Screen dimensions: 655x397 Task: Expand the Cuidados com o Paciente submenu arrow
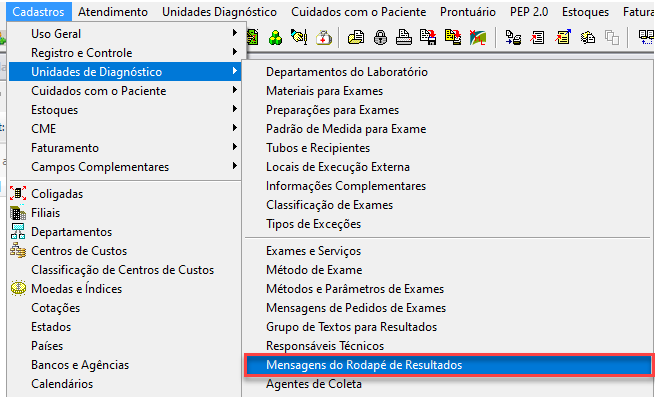tap(235, 90)
